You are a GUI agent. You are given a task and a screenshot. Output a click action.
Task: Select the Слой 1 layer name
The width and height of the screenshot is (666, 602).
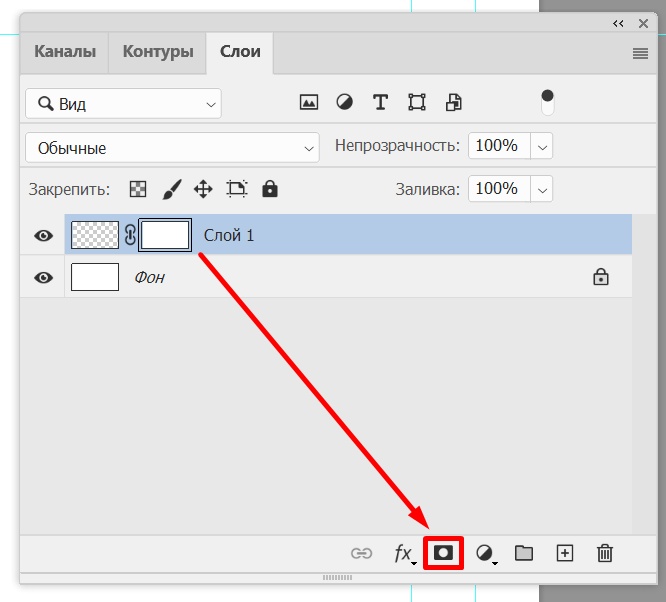[x=229, y=235]
